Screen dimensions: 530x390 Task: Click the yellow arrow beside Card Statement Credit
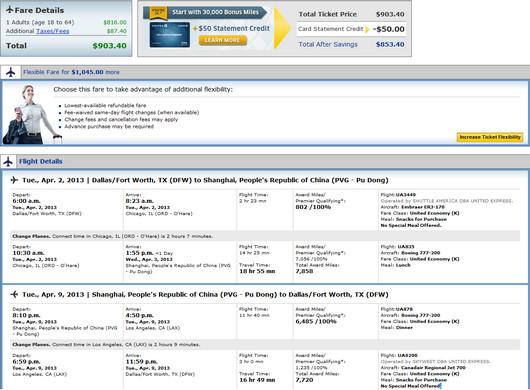coord(367,29)
